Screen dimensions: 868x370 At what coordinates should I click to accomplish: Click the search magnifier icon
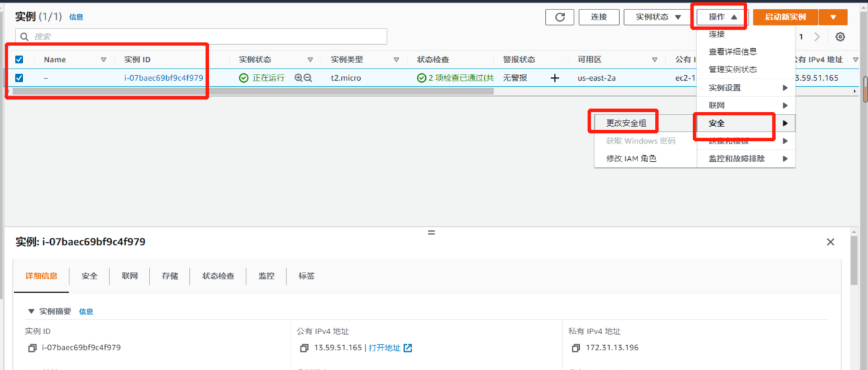pyautogui.click(x=25, y=37)
